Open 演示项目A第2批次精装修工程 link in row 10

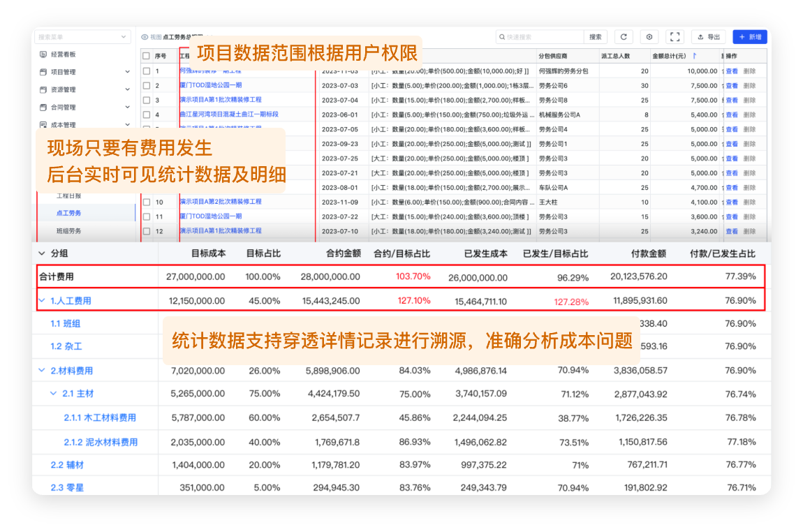[221, 202]
